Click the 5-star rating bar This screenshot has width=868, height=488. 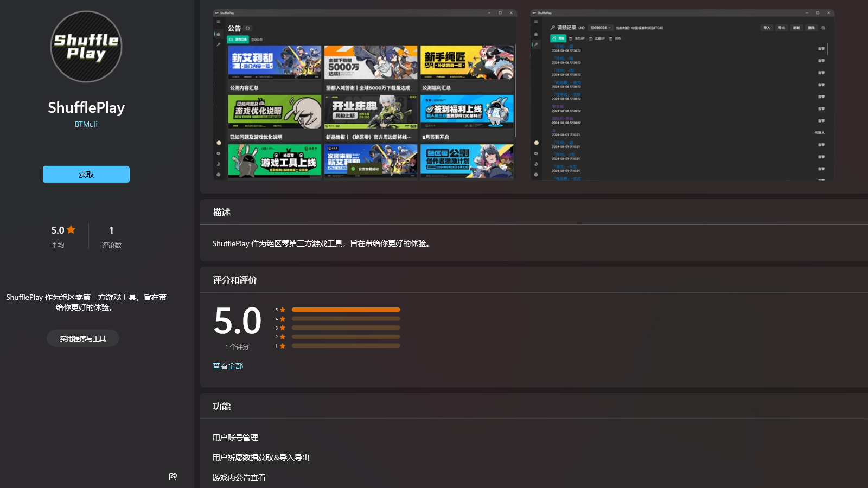[346, 309]
